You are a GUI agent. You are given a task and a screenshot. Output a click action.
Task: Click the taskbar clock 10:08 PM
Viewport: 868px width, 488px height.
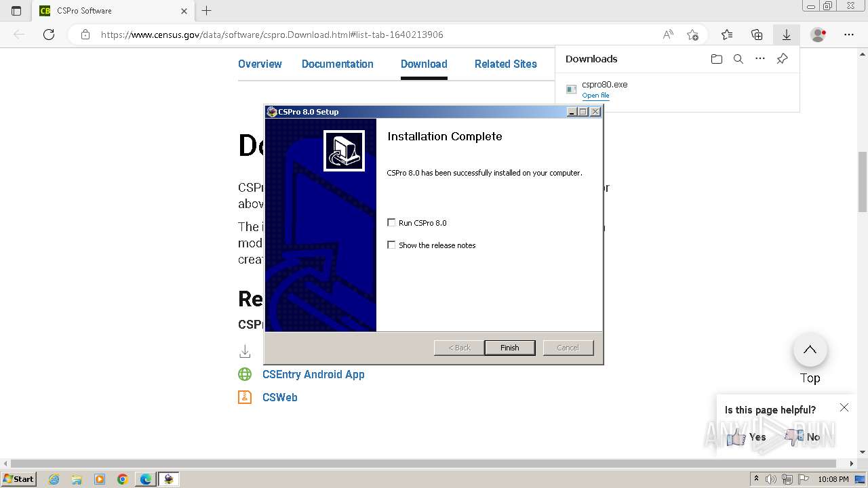click(833, 479)
